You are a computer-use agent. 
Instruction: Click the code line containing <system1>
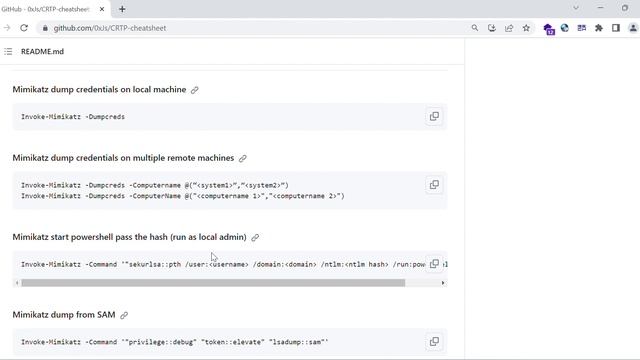(155, 185)
